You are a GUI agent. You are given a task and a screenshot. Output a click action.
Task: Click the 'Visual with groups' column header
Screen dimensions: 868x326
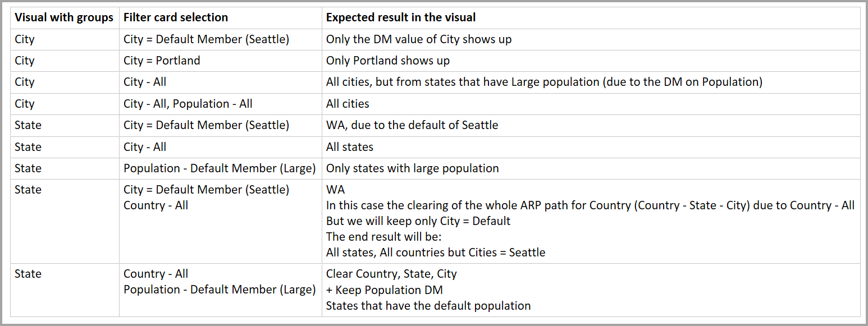pyautogui.click(x=64, y=17)
